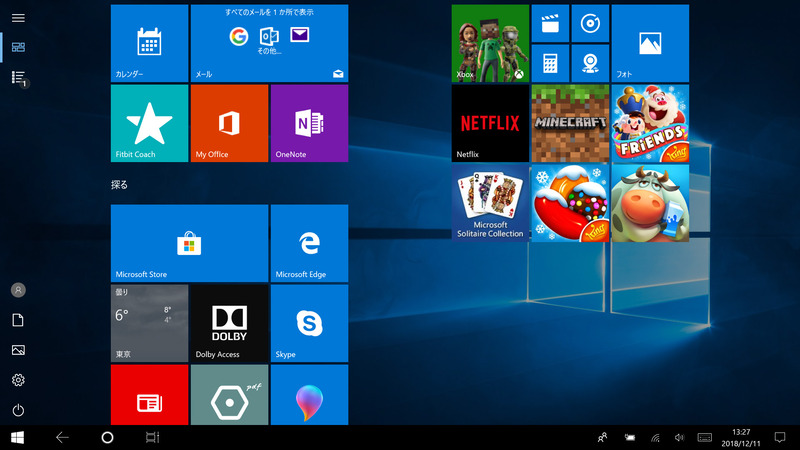Open the Paint 3D tile

click(x=310, y=395)
